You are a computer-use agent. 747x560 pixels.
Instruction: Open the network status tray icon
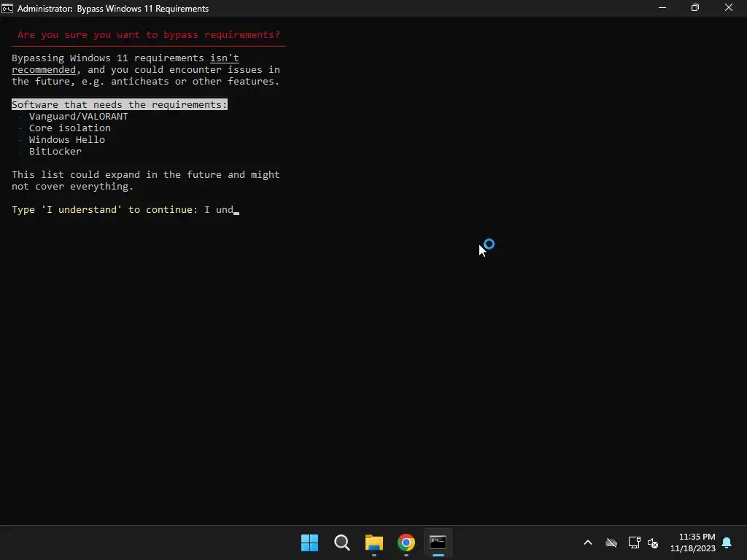[634, 542]
